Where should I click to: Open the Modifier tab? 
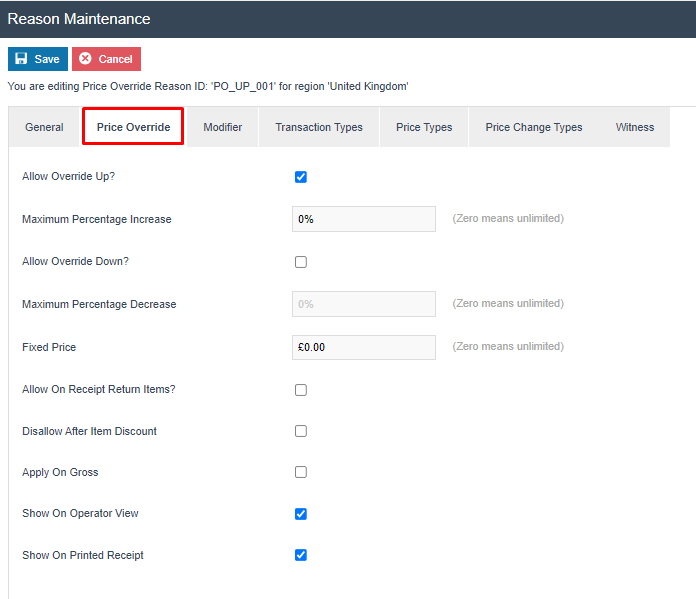(222, 127)
